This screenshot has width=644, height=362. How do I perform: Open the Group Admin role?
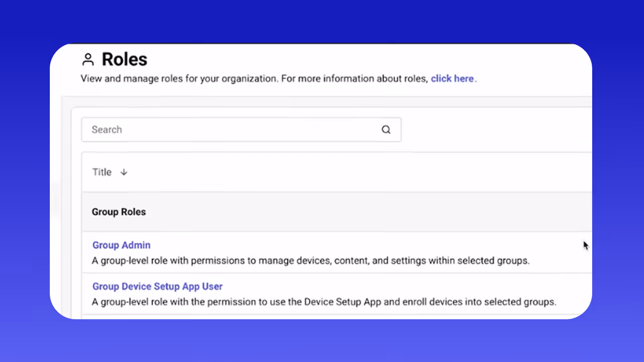121,245
